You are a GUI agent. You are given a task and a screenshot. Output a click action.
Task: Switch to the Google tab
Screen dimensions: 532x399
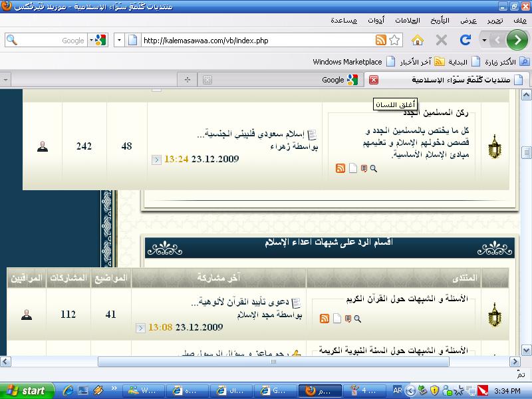[339, 80]
